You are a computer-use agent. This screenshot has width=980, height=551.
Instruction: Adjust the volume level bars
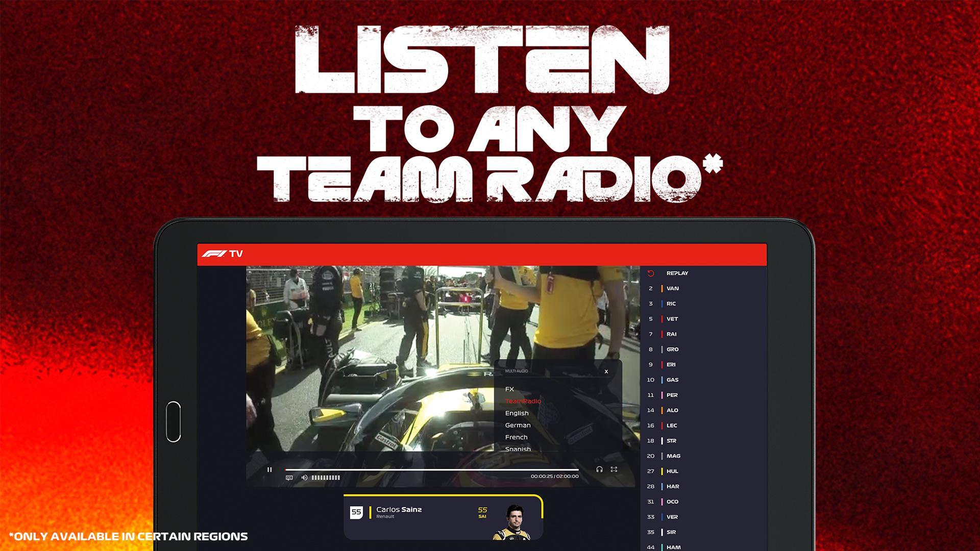(x=326, y=478)
